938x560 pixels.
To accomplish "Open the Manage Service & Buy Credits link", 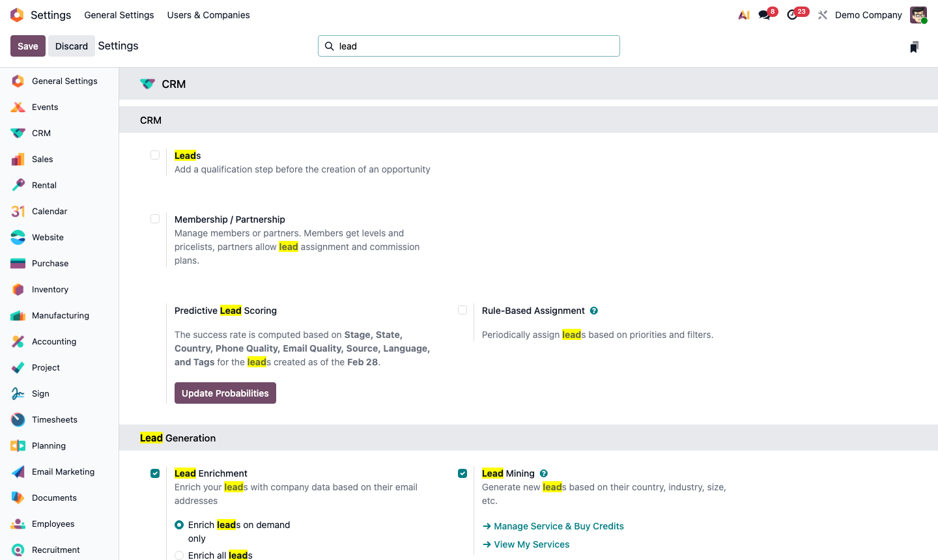I will click(x=559, y=526).
